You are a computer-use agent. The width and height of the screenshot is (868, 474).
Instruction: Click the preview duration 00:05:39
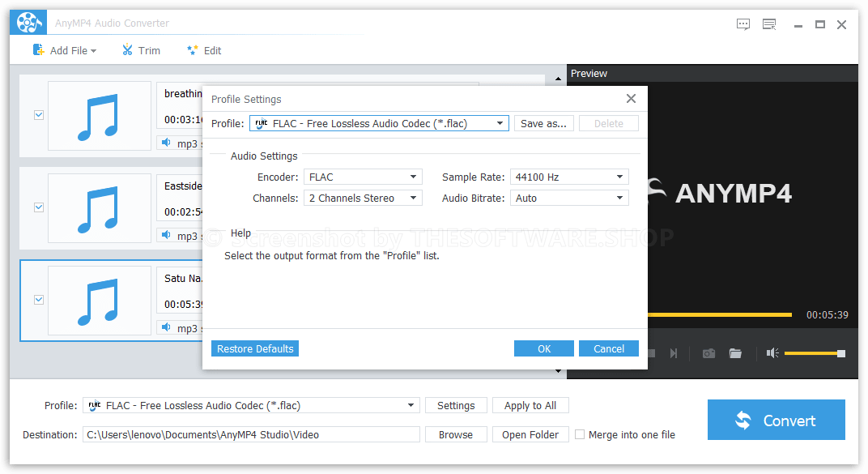pyautogui.click(x=827, y=314)
